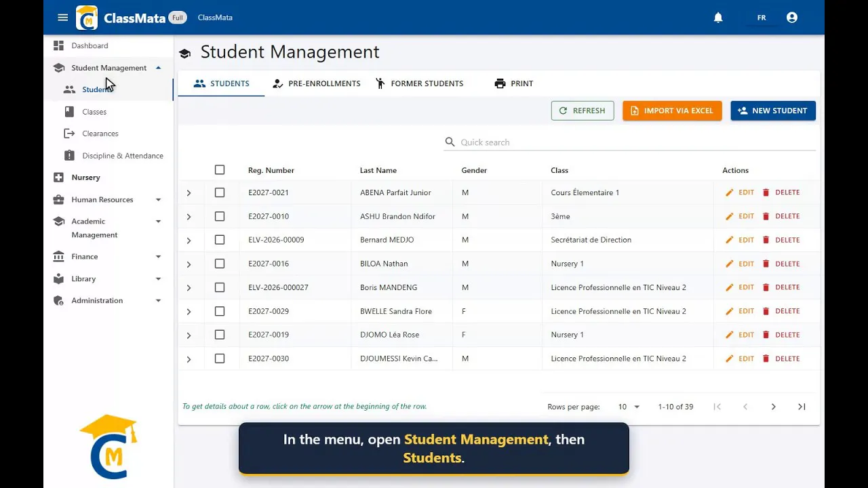Viewport: 868px width, 488px height.
Task: Tick the checkbox for BILOA Nathan
Action: click(220, 264)
